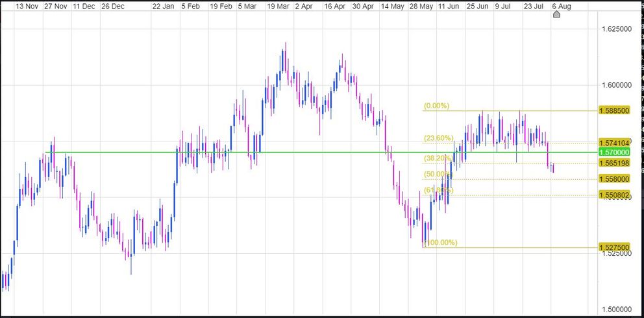Click the 11 Jun date label
Image resolution: width=644 pixels, height=318 pixels.
point(449,6)
